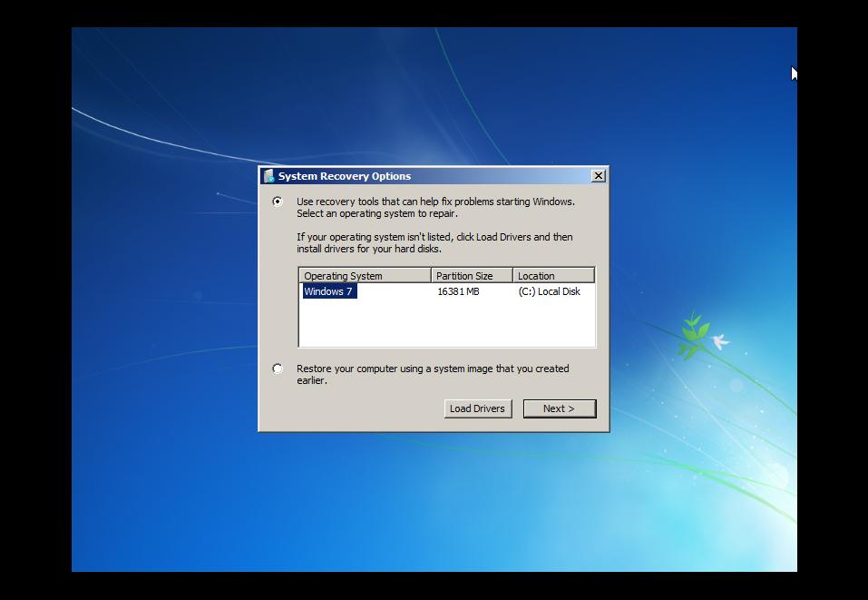Proceed with the Next > button
Screen dimensions: 868x600
click(x=559, y=408)
